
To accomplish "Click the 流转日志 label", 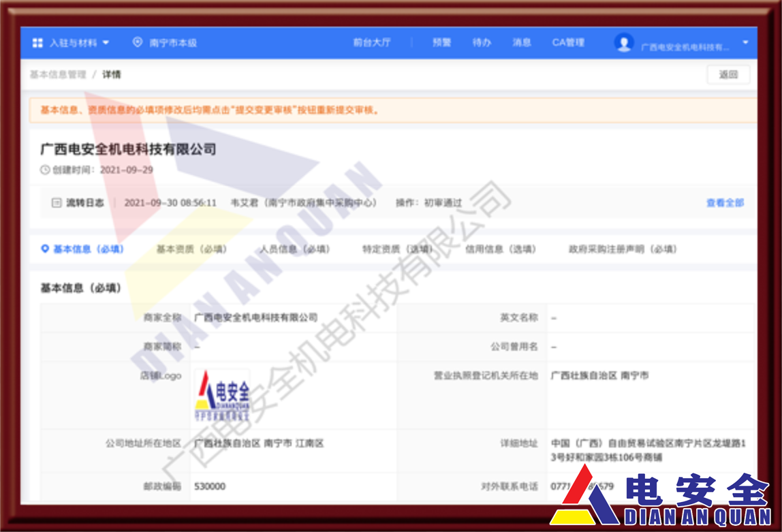I will point(85,202).
